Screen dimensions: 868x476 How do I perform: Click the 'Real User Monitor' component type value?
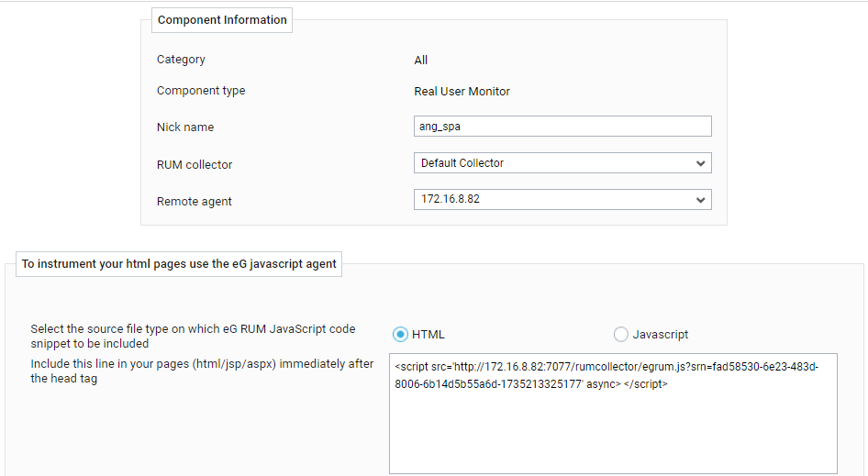[462, 92]
